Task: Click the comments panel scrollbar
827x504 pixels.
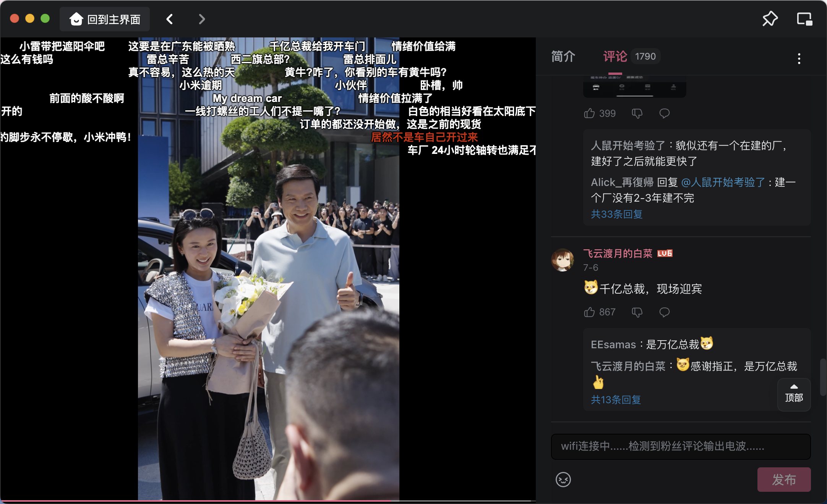Action: coord(823,377)
